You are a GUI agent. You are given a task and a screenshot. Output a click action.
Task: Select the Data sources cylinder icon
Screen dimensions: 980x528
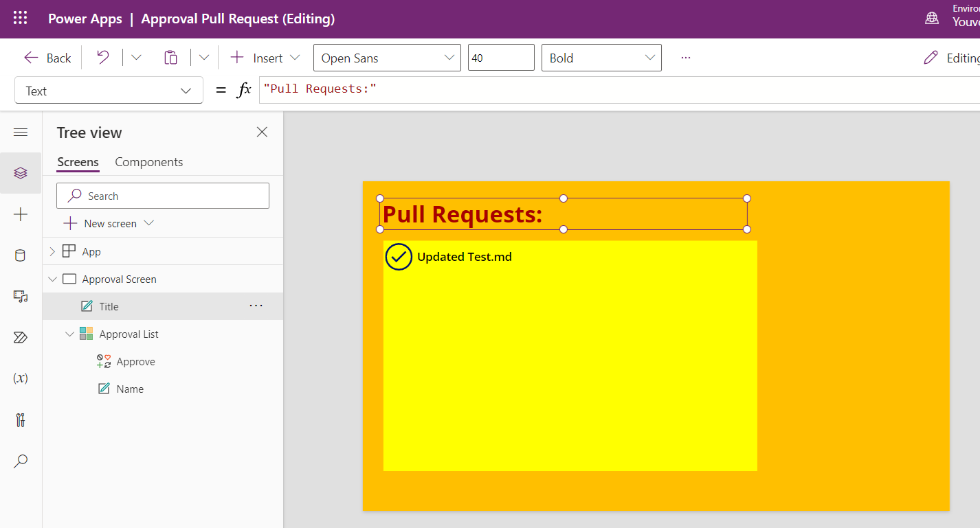pyautogui.click(x=21, y=255)
